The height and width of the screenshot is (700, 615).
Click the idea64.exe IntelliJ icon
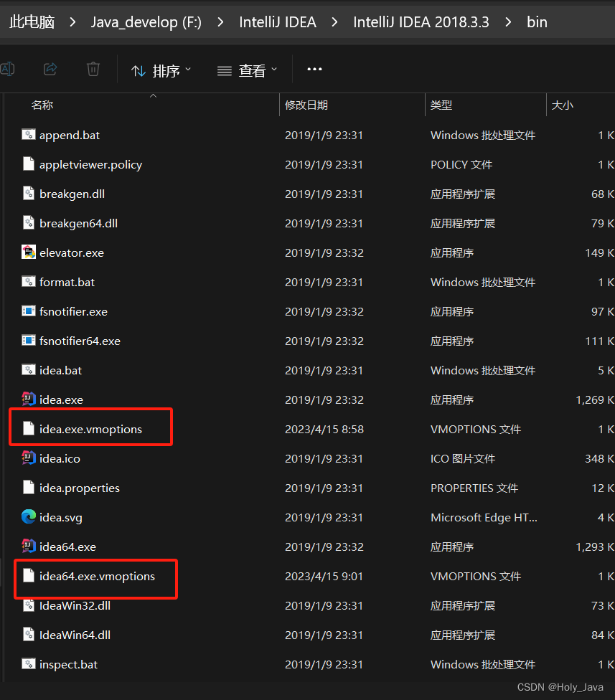click(29, 546)
